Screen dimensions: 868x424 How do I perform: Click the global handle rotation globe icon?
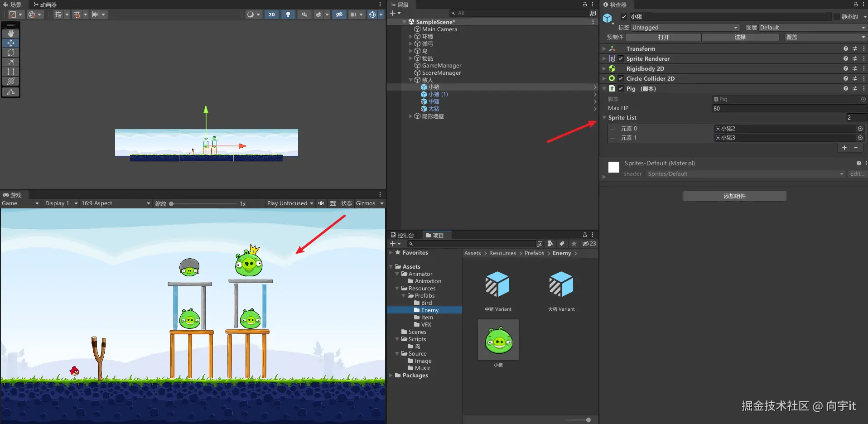click(32, 14)
